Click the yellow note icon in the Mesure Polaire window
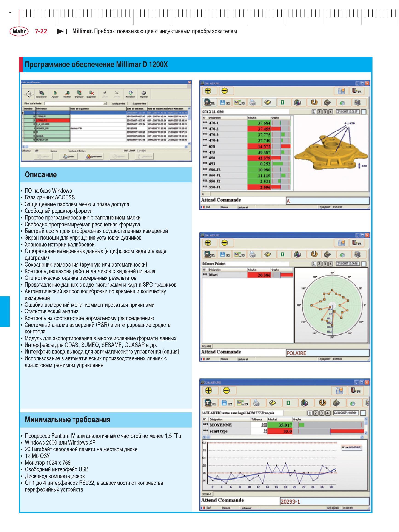 click(268, 254)
